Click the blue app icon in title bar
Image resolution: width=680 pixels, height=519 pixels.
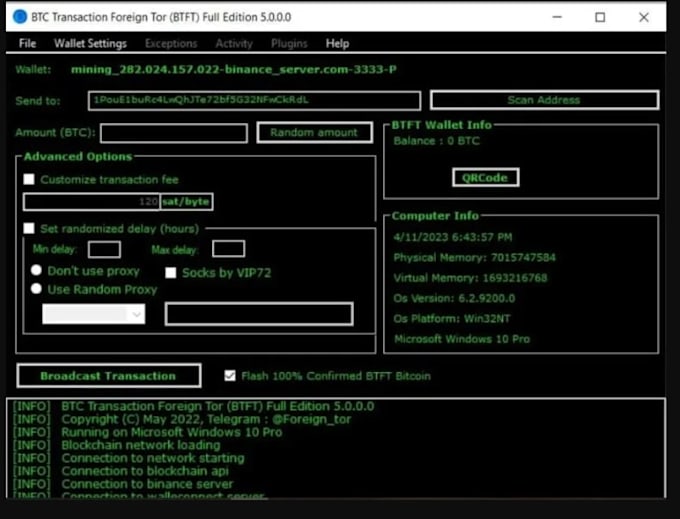20,17
